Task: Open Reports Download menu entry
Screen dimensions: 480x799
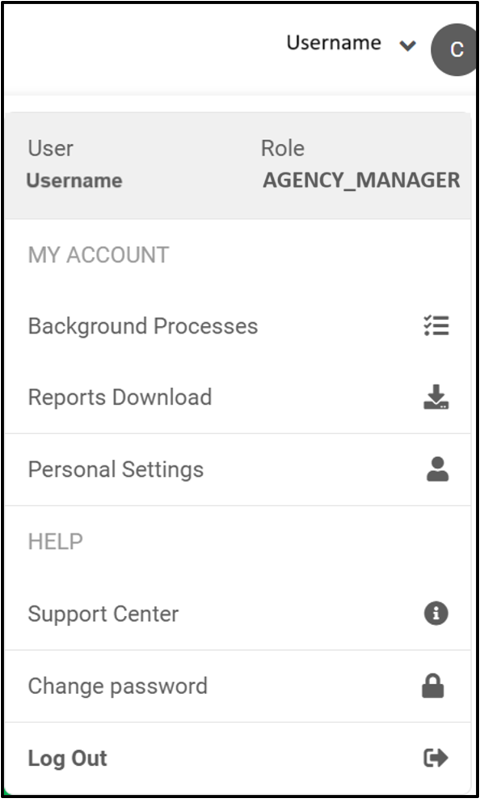Action: [x=237, y=397]
